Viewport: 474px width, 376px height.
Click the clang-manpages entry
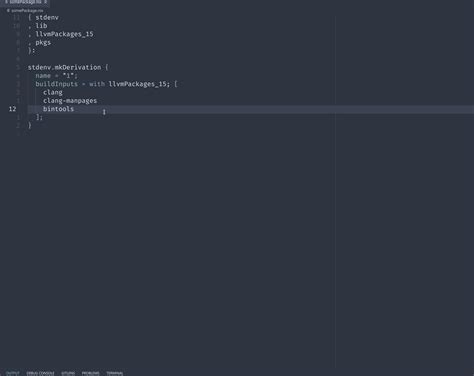click(70, 101)
